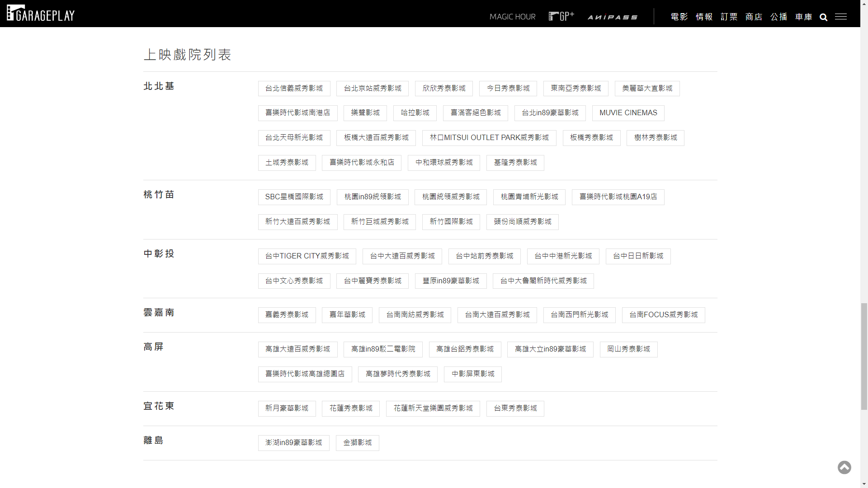
Task: Select 新竹大遠百威秀影城 theater
Action: pos(298,222)
